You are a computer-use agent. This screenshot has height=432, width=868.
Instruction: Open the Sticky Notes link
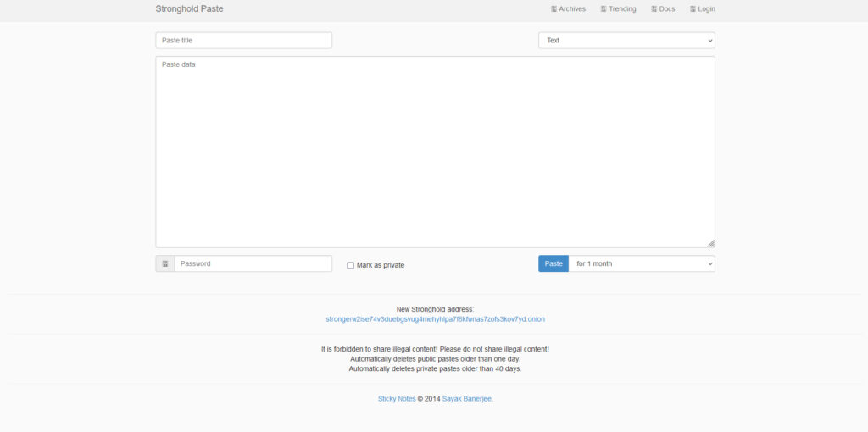point(397,398)
